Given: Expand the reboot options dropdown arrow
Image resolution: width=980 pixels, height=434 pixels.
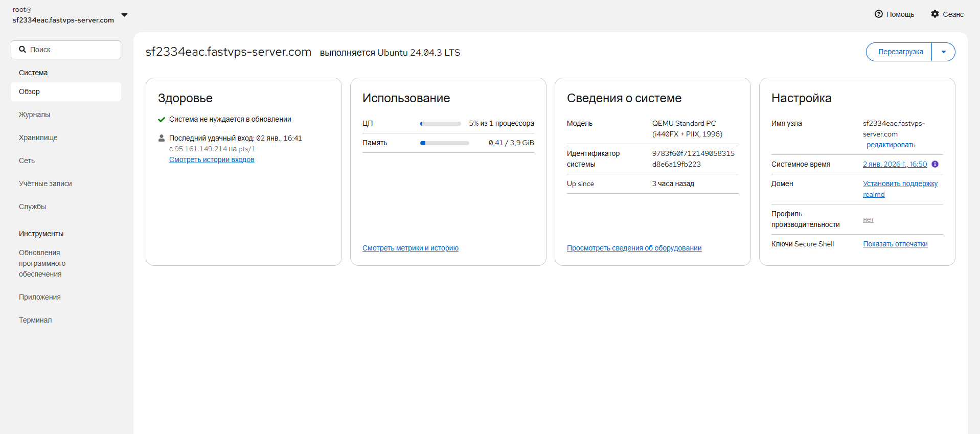Looking at the screenshot, I should [x=944, y=52].
